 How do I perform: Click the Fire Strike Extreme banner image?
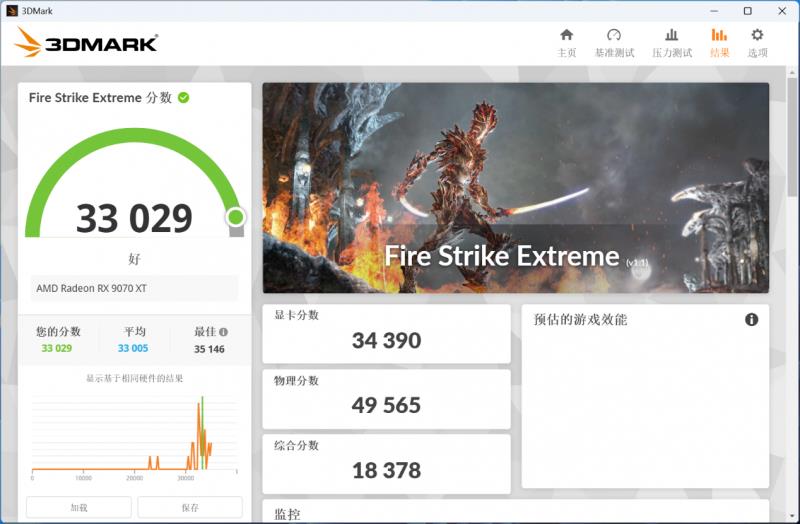(515, 188)
